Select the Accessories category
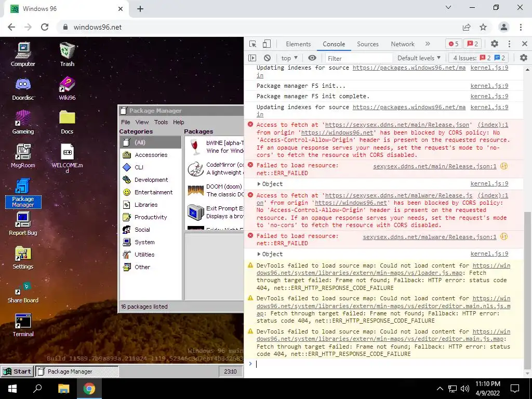The width and height of the screenshot is (532, 399). [151, 155]
